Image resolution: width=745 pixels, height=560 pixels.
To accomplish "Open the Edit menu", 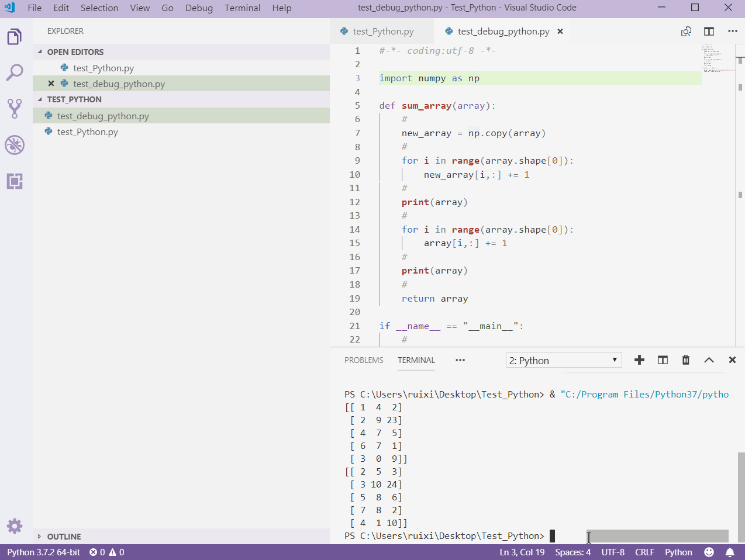I will (x=61, y=8).
